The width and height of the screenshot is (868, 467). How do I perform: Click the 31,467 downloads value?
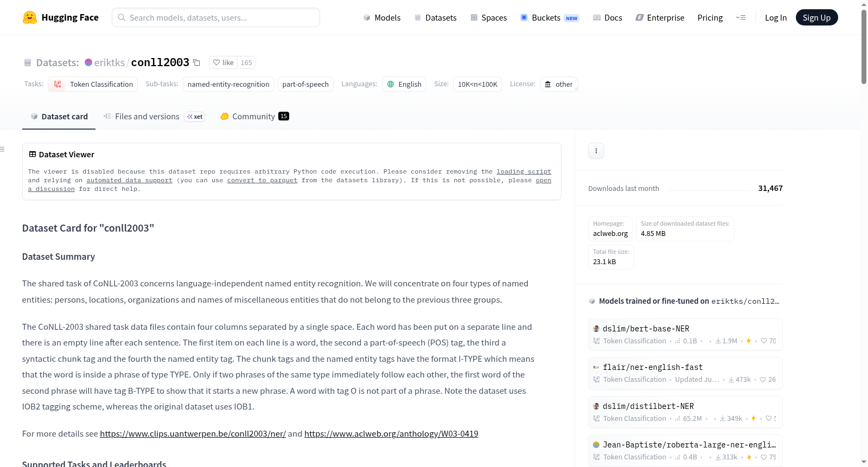pyautogui.click(x=770, y=188)
